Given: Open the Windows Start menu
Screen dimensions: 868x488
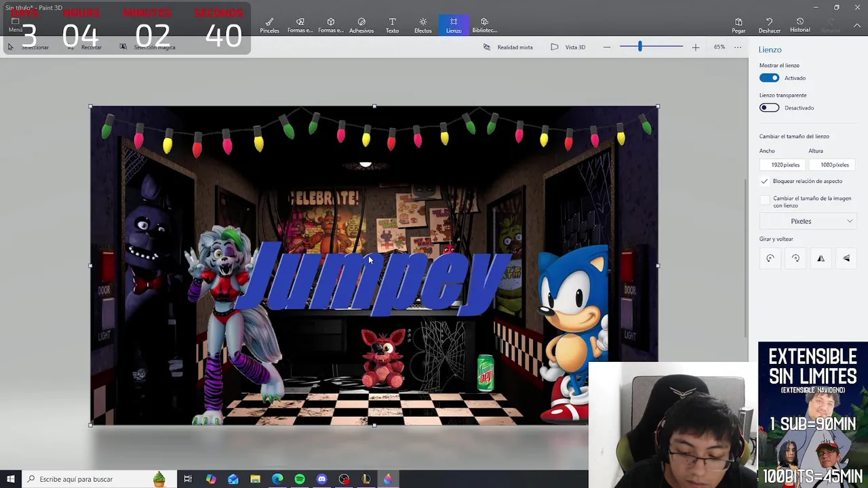Looking at the screenshot, I should [x=10, y=479].
